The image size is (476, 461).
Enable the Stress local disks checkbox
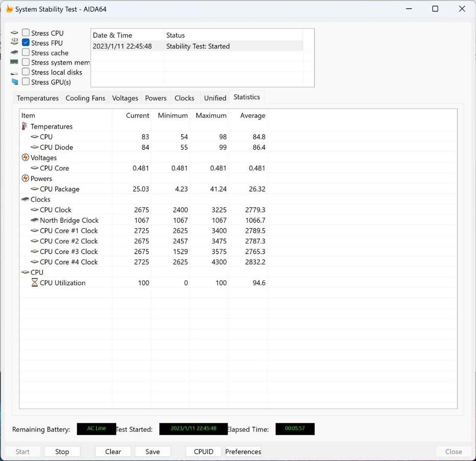[x=26, y=72]
